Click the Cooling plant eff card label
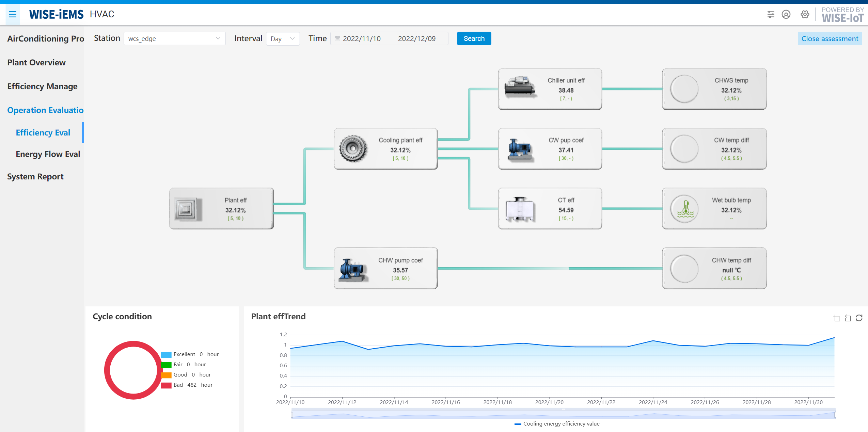 point(400,140)
